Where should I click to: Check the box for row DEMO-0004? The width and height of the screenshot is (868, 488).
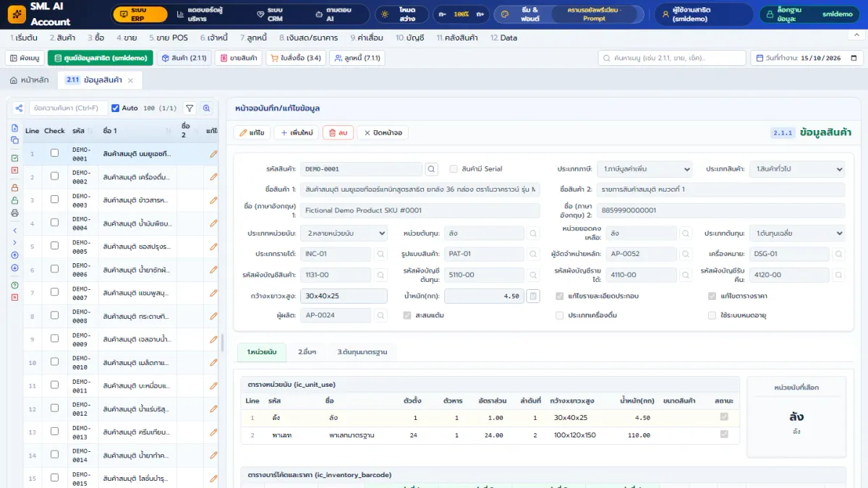[x=54, y=223]
